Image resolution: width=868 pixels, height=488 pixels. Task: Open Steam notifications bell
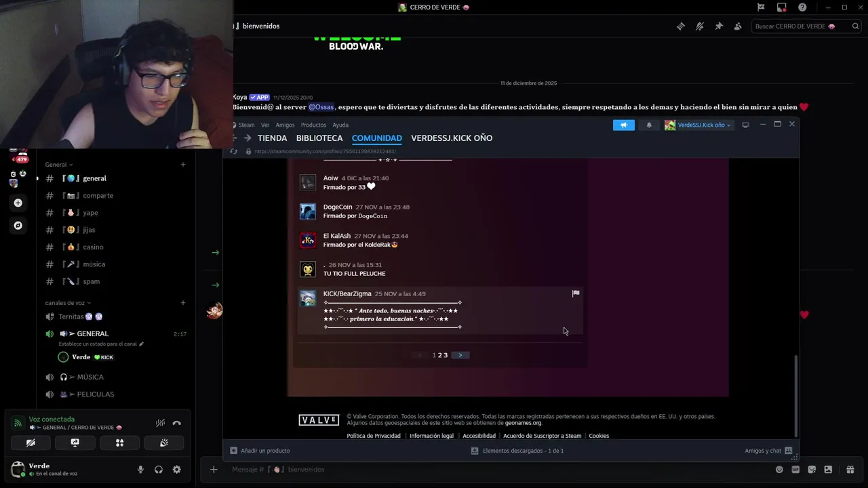point(649,125)
